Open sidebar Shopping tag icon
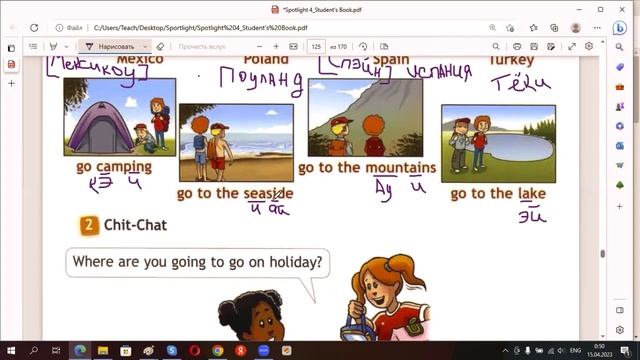This screenshot has height=360, width=640. click(x=620, y=67)
